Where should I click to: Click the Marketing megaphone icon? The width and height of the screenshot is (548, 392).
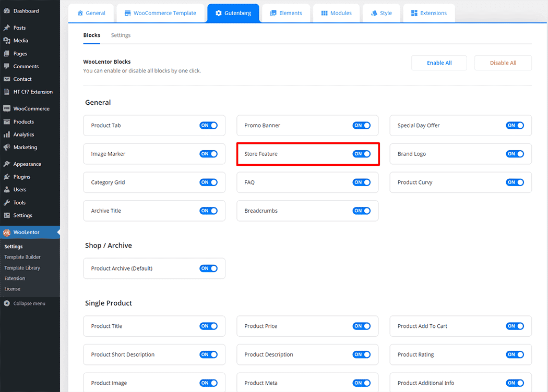click(7, 147)
